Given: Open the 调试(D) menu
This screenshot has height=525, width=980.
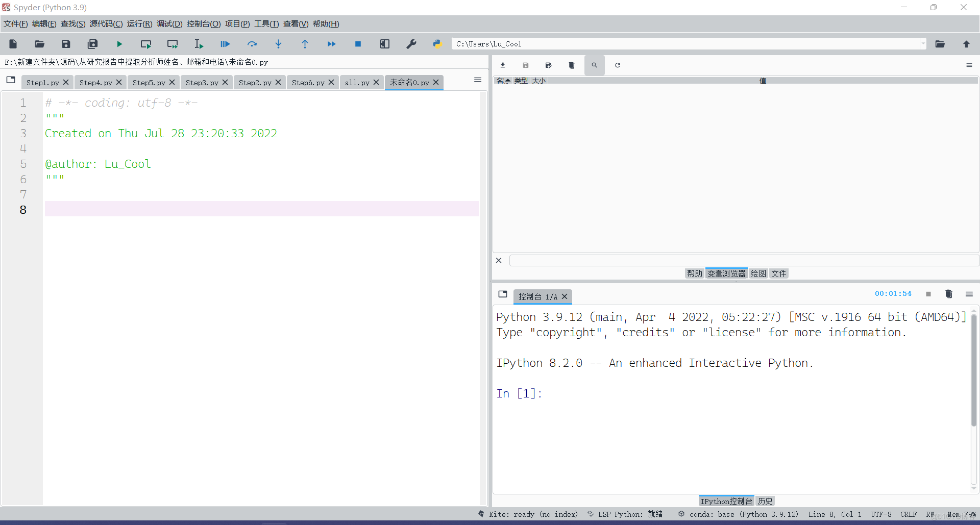Looking at the screenshot, I should [x=169, y=24].
